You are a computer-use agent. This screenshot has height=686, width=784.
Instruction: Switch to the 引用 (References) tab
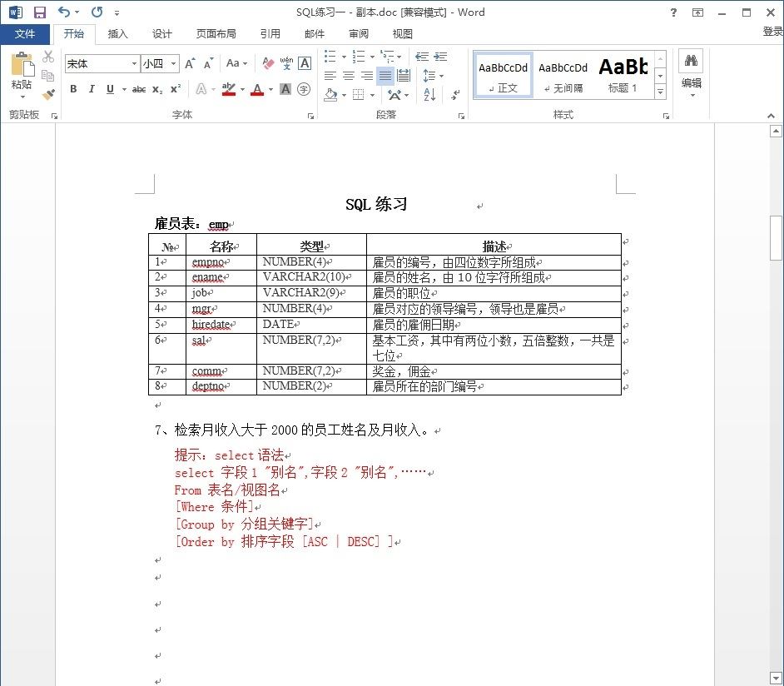(x=270, y=33)
